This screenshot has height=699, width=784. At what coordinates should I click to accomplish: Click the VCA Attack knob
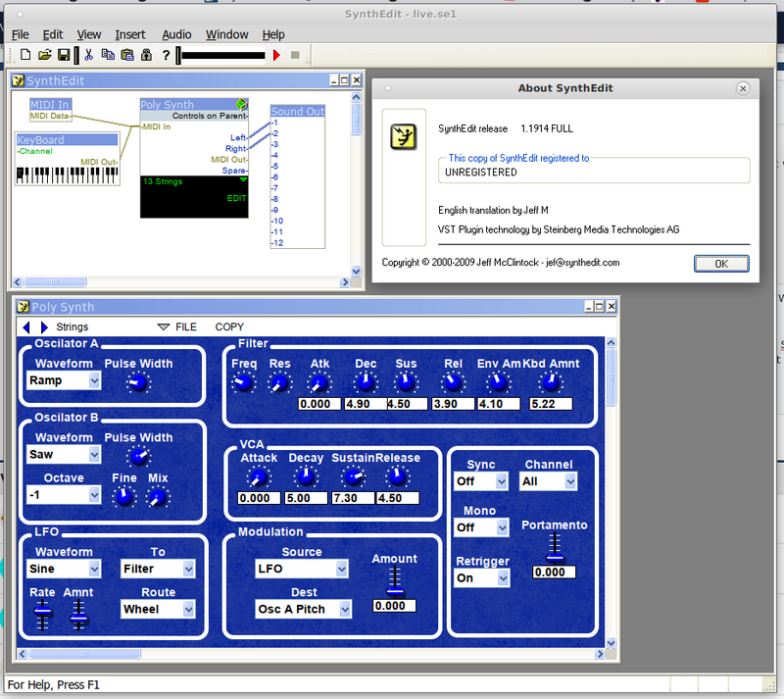259,477
